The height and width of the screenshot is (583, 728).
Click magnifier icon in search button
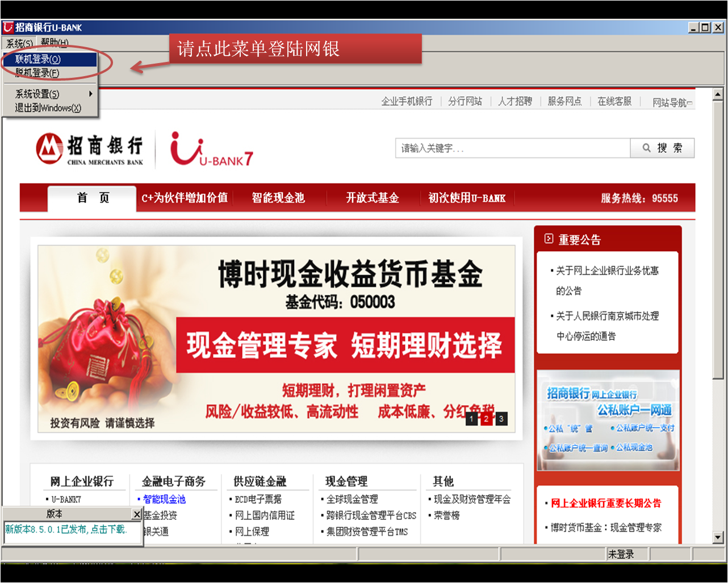[646, 148]
